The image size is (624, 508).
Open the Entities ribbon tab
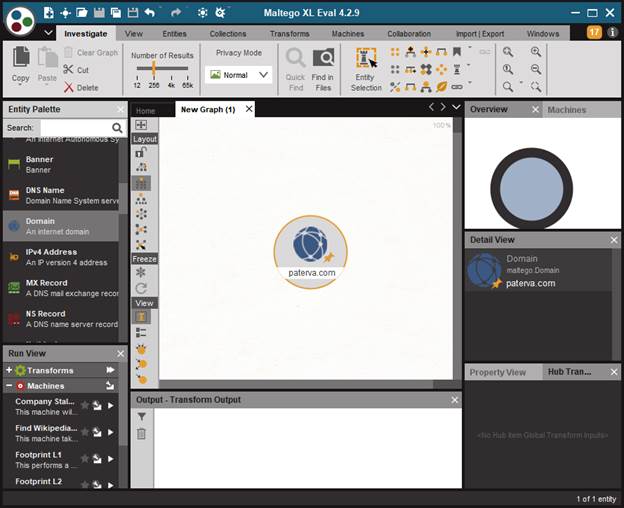coord(174,34)
